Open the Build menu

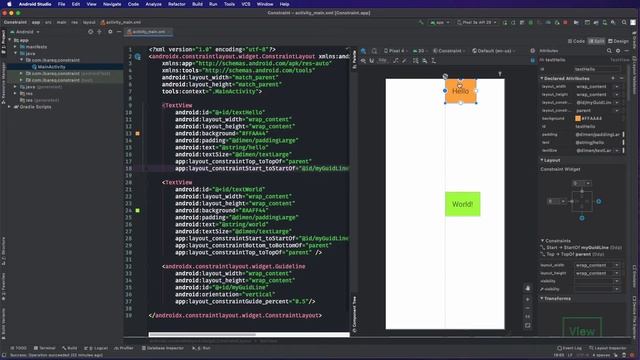[x=198, y=4]
